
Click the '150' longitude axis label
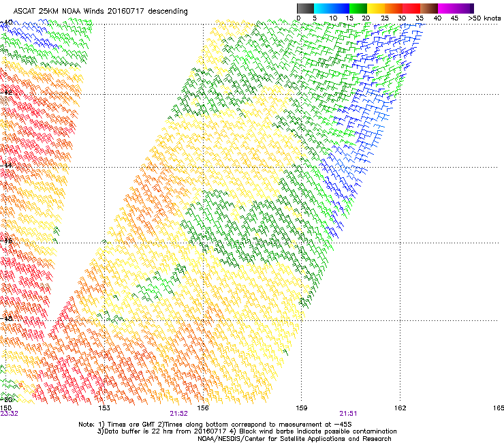(5, 408)
